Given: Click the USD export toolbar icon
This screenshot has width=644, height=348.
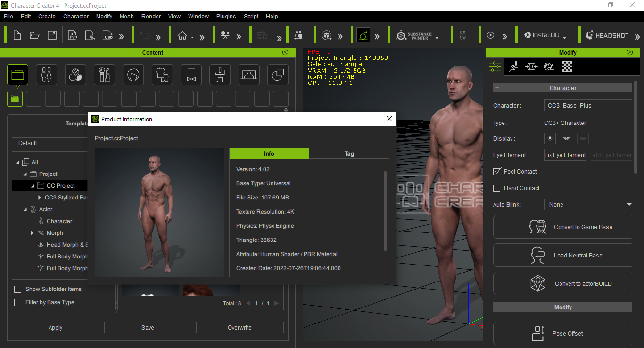Looking at the screenshot, I should pos(108,35).
